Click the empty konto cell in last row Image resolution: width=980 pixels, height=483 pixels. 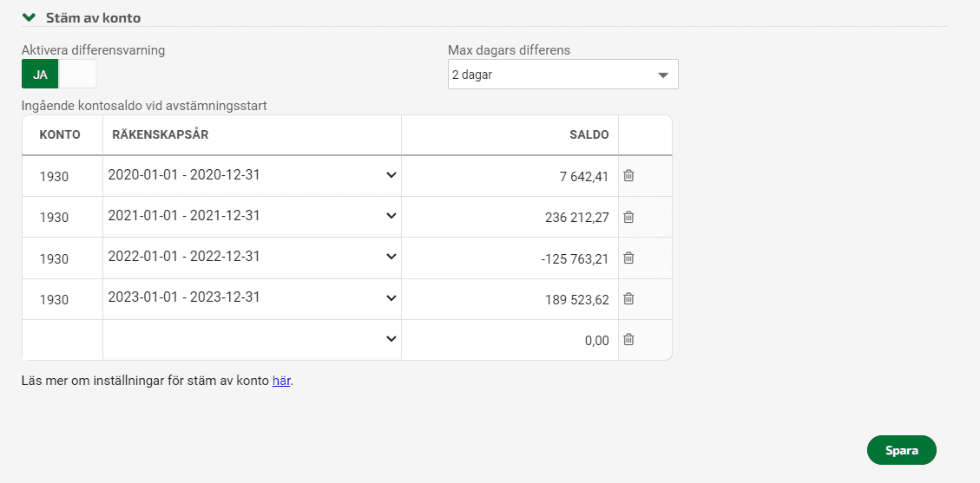pyautogui.click(x=62, y=340)
